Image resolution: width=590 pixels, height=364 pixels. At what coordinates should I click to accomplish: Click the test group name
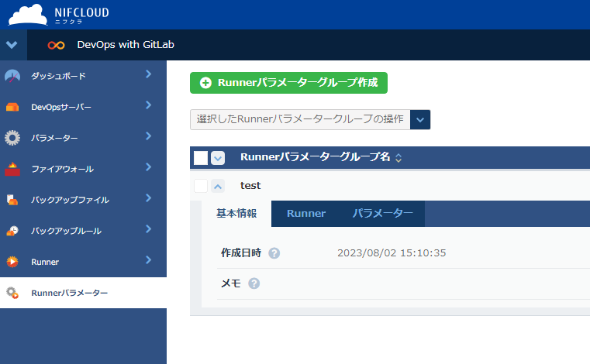click(x=250, y=186)
